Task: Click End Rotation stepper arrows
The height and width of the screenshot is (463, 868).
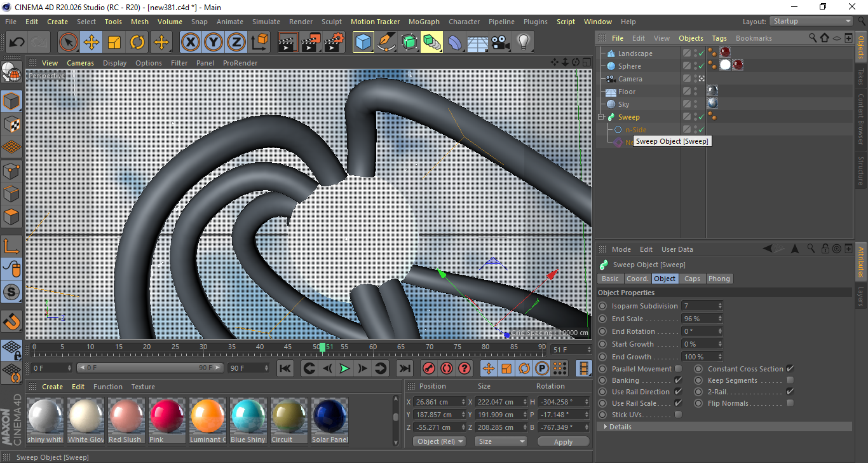Action: (720, 331)
